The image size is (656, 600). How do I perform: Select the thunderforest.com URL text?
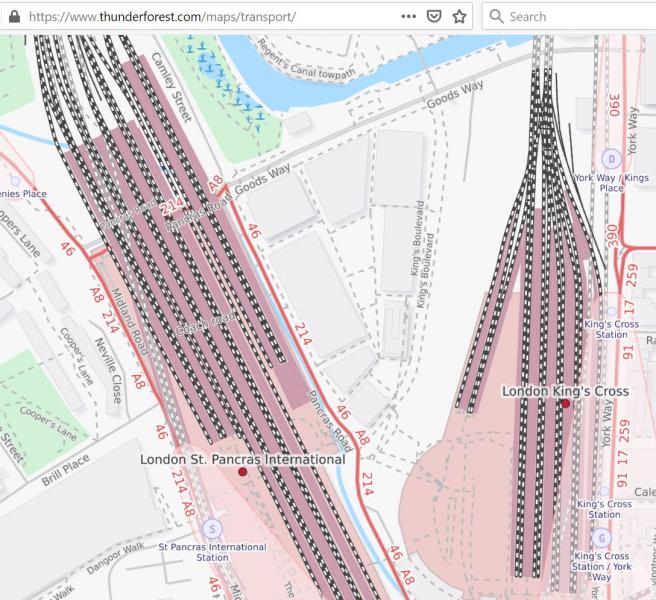coord(162,17)
